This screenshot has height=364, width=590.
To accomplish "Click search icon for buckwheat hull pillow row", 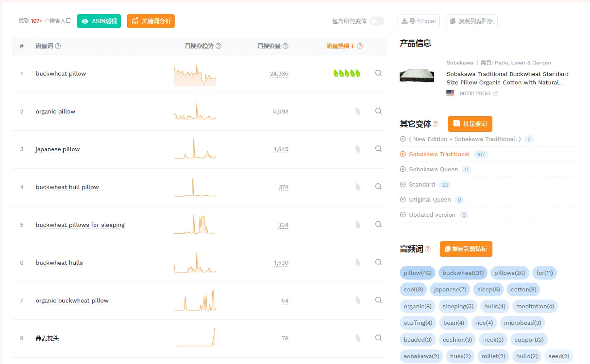I will click(x=378, y=186).
